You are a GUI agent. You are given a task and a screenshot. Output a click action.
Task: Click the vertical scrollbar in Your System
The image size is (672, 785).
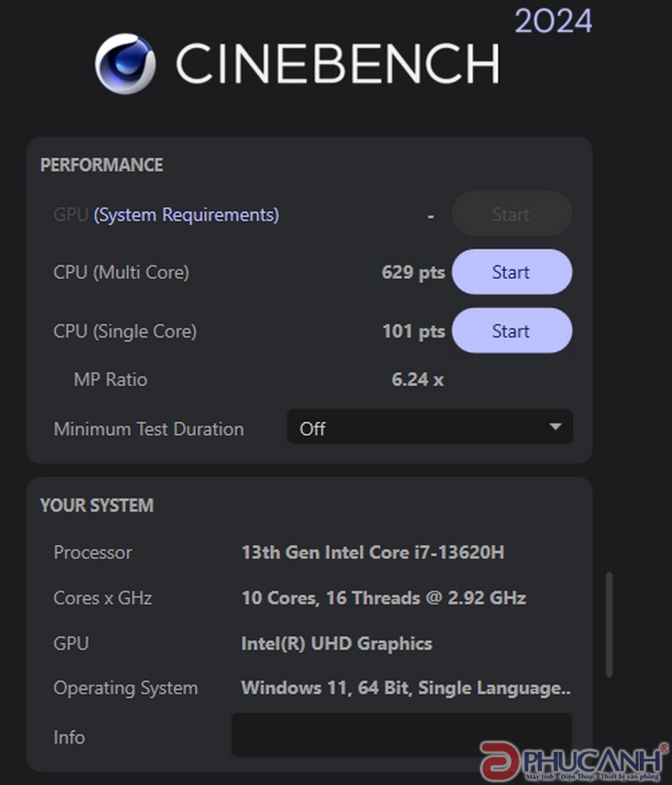point(608,625)
